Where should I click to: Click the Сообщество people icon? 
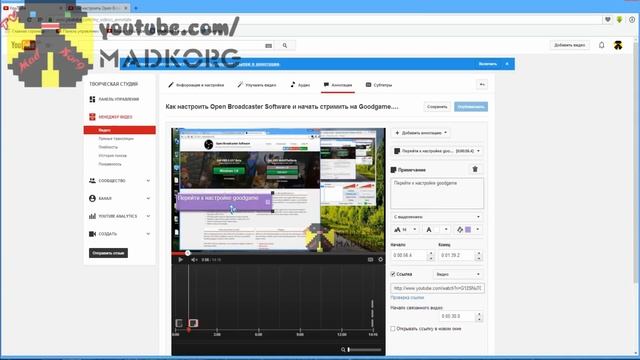click(92, 180)
